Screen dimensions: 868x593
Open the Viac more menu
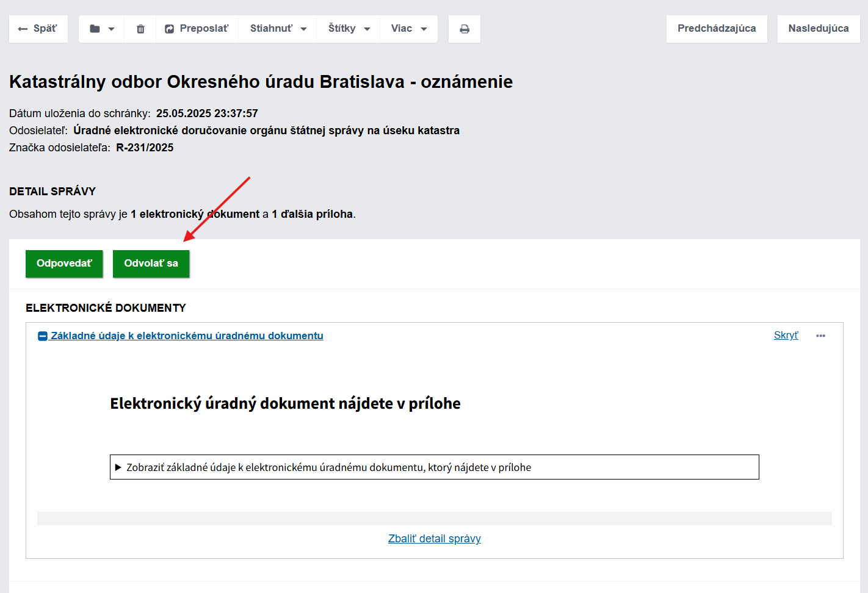click(x=408, y=29)
